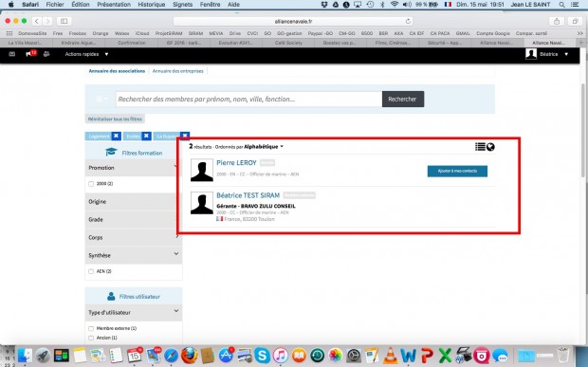The width and height of the screenshot is (588, 367).
Task: Switch to the Café Society tab
Action: coord(288,43)
